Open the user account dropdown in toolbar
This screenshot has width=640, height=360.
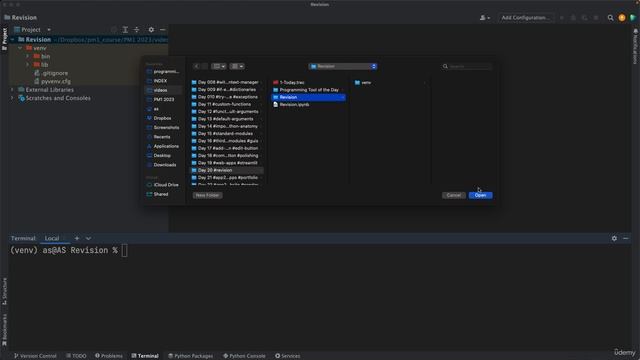(484, 18)
